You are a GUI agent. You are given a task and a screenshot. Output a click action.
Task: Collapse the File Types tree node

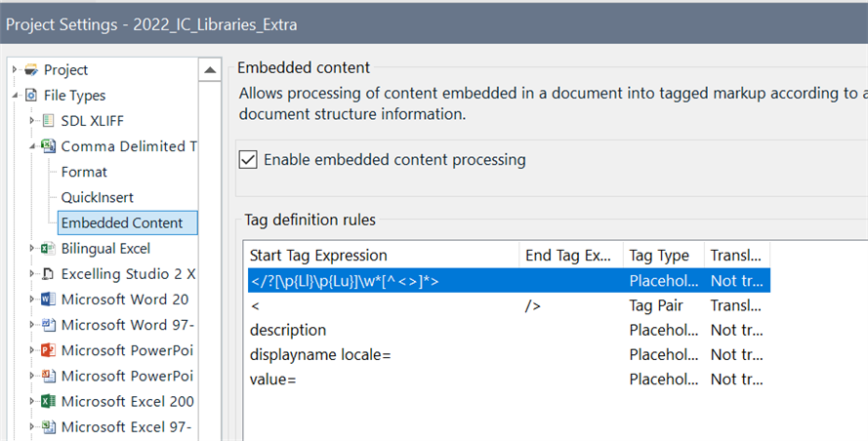[x=15, y=96]
